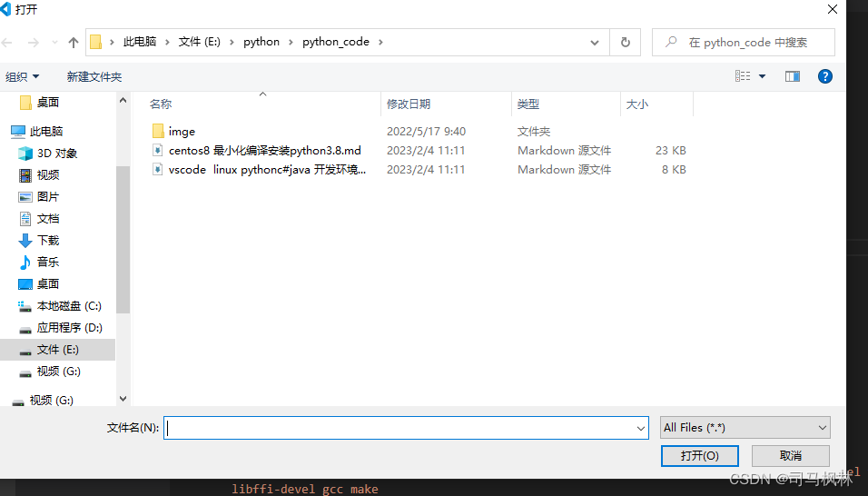Click the 8 KB size cell

[x=674, y=169]
